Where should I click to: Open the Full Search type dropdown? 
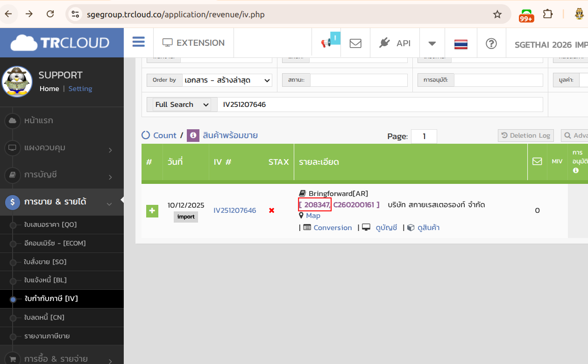pos(182,105)
